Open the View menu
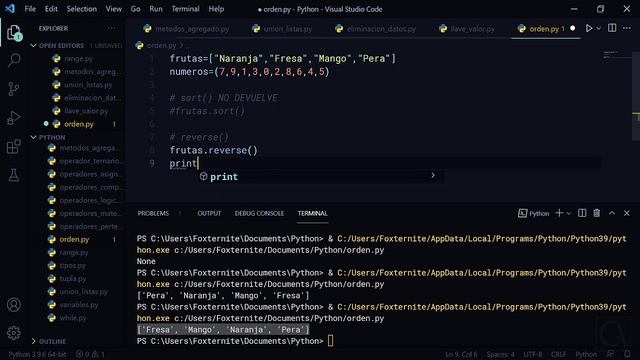The image size is (640, 360). [x=113, y=9]
